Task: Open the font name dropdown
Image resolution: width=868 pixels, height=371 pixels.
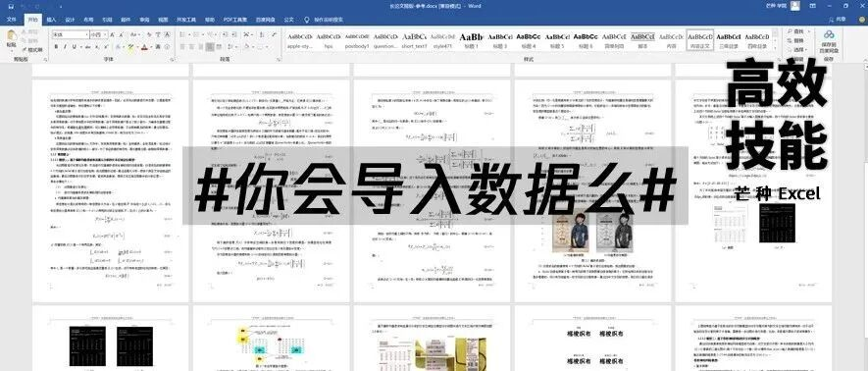Action: (x=87, y=34)
